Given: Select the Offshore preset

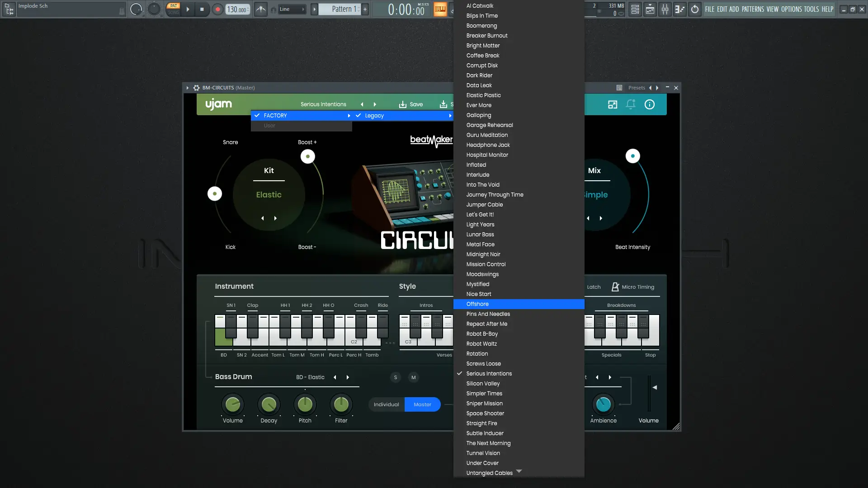Looking at the screenshot, I should (x=477, y=304).
